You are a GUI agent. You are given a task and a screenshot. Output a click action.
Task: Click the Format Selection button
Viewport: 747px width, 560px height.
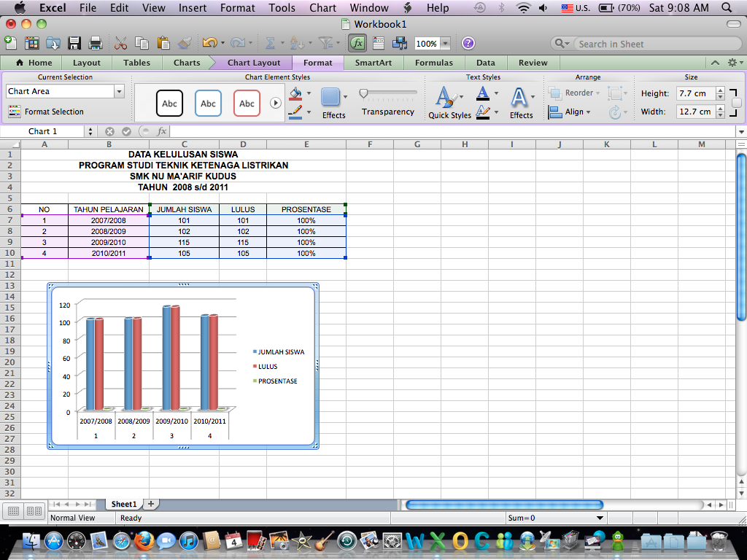click(x=55, y=111)
